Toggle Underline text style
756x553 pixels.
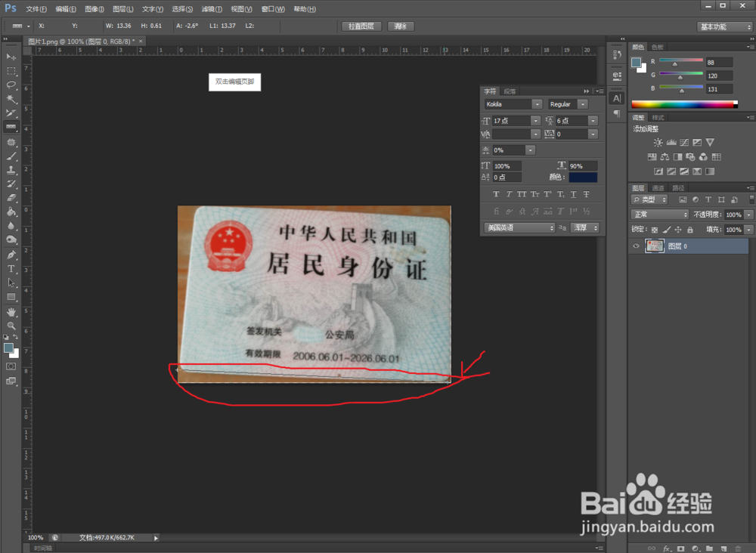[x=573, y=194]
